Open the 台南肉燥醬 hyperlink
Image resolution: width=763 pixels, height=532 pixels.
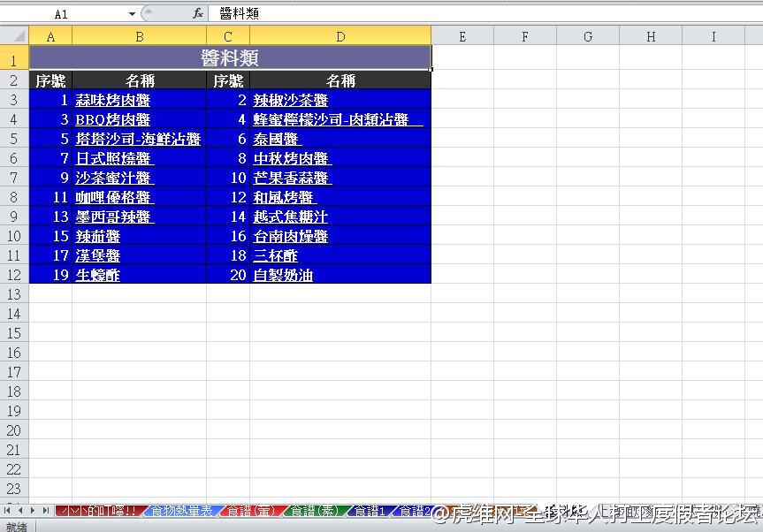point(291,236)
